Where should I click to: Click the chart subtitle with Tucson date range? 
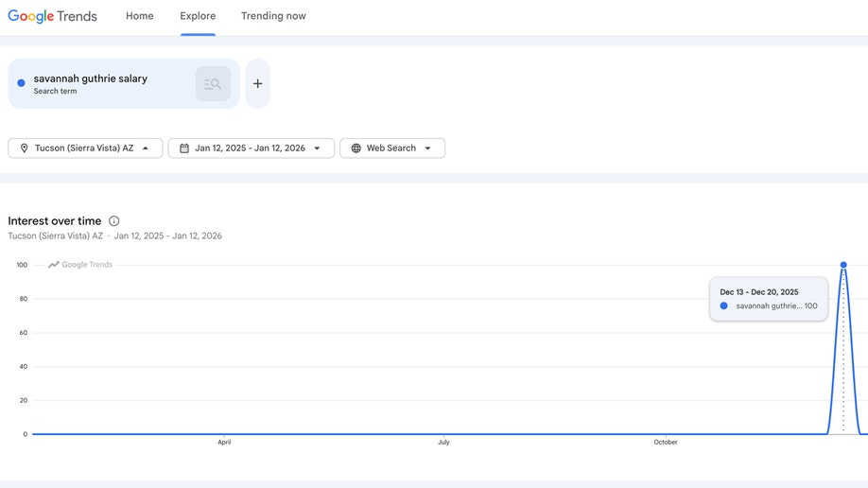point(114,236)
